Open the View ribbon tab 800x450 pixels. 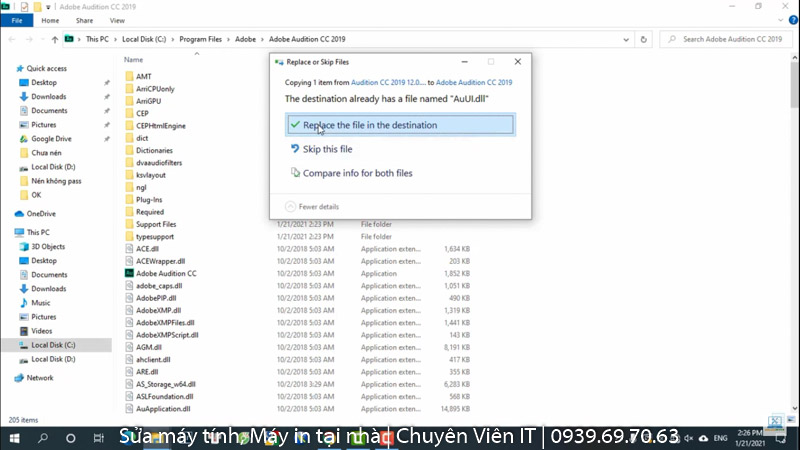118,20
